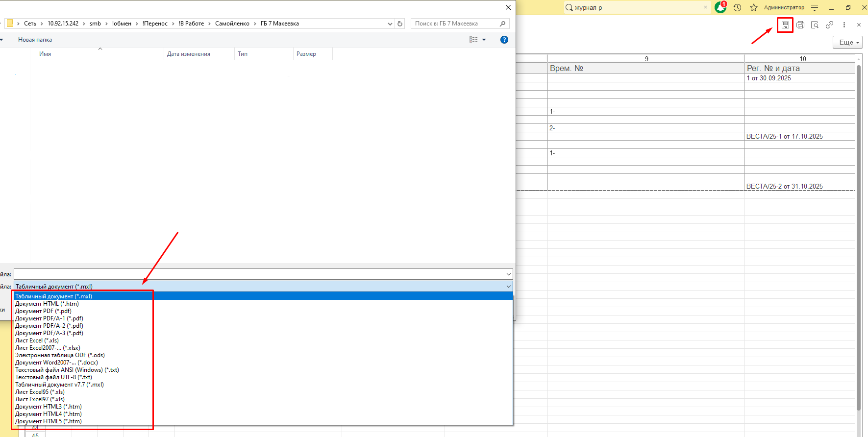Viewport: 868px width, 437px height.
Task: Open the 'Администратор' user menu
Action: point(784,7)
